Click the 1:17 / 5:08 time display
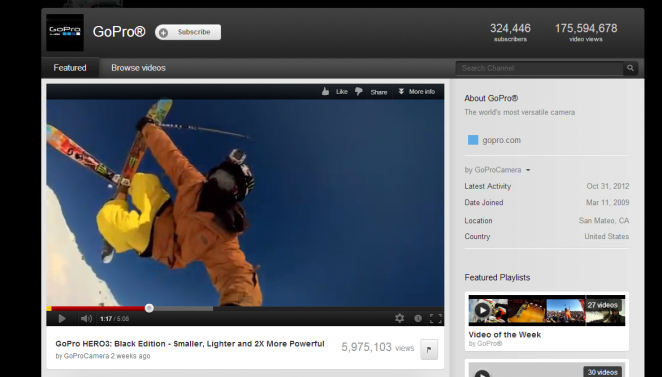 pyautogui.click(x=114, y=319)
